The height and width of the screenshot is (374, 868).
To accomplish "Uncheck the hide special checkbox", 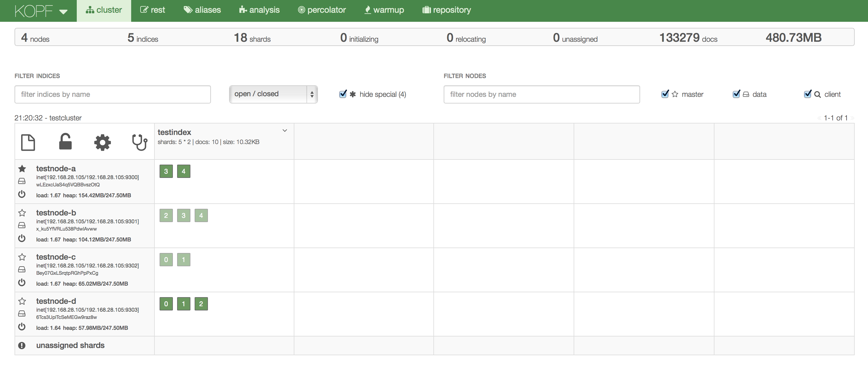I will pyautogui.click(x=343, y=94).
